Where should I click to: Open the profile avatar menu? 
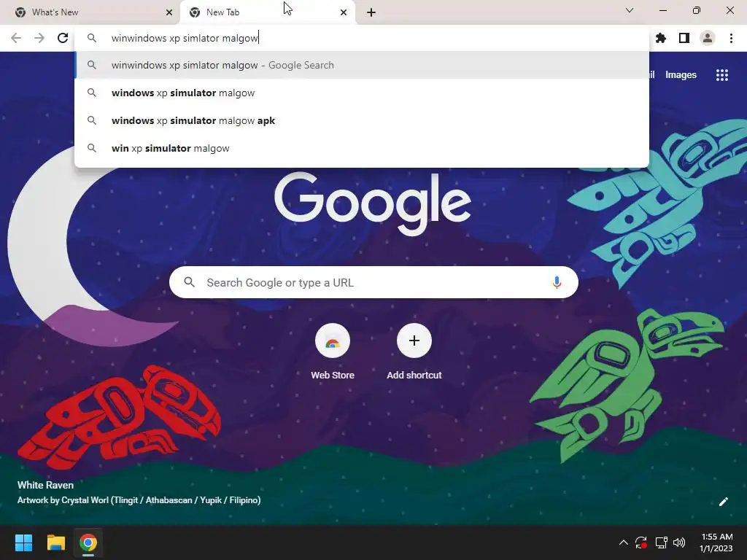click(x=708, y=38)
